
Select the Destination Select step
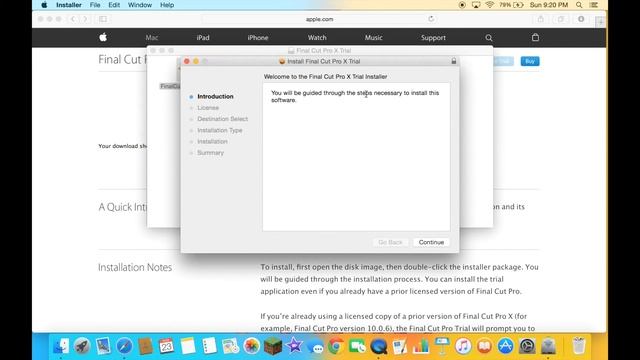pyautogui.click(x=222, y=119)
